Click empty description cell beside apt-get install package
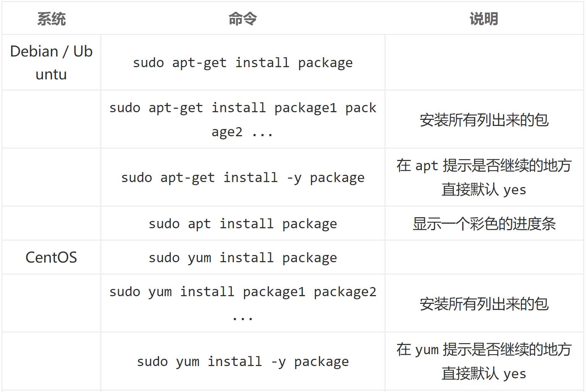 484,63
